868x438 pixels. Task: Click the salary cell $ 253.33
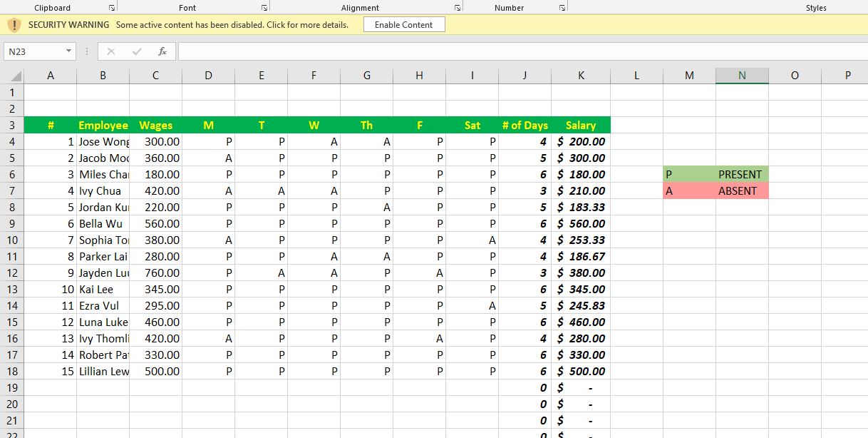[x=581, y=240]
